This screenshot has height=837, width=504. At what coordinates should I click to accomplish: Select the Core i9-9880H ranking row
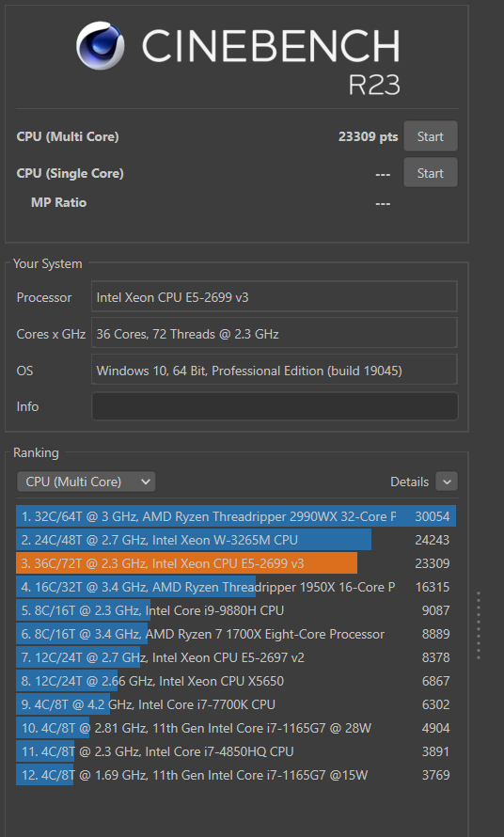pos(236,610)
